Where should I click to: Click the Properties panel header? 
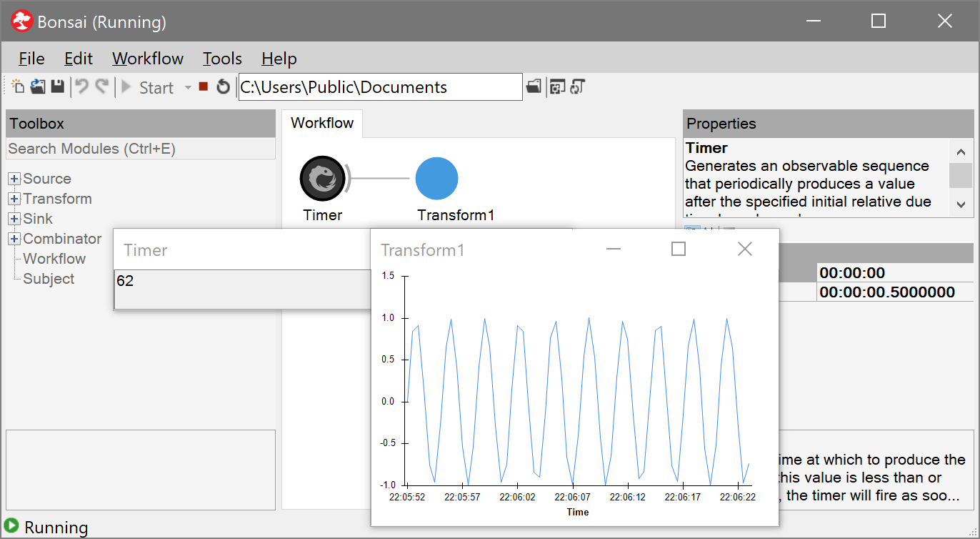click(x=829, y=124)
